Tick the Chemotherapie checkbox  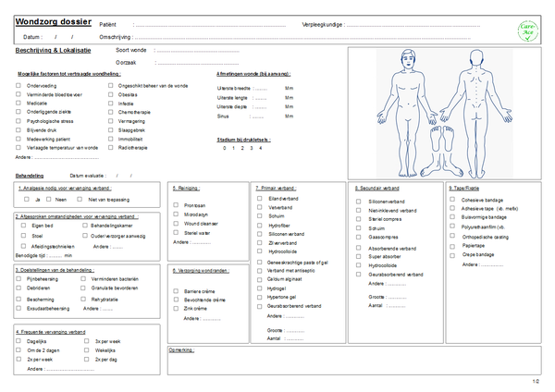pos(110,112)
